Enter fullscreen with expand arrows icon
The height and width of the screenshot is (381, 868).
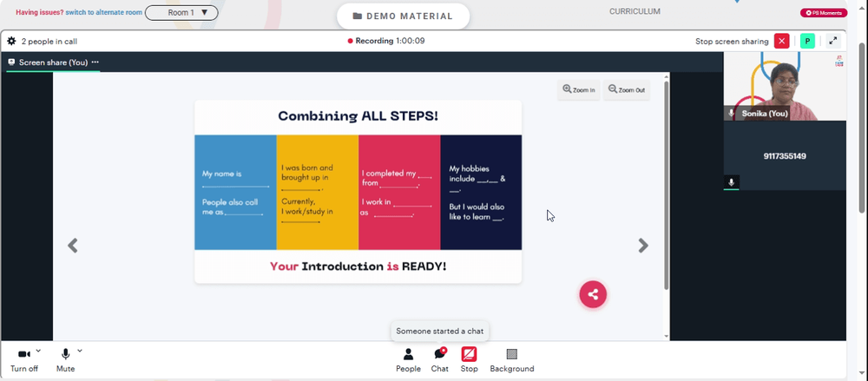[x=833, y=41]
